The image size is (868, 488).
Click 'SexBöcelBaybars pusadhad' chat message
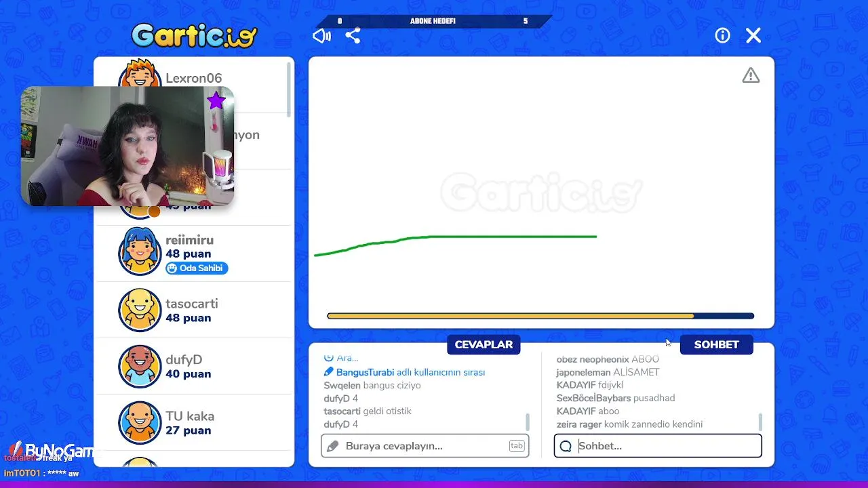(616, 398)
